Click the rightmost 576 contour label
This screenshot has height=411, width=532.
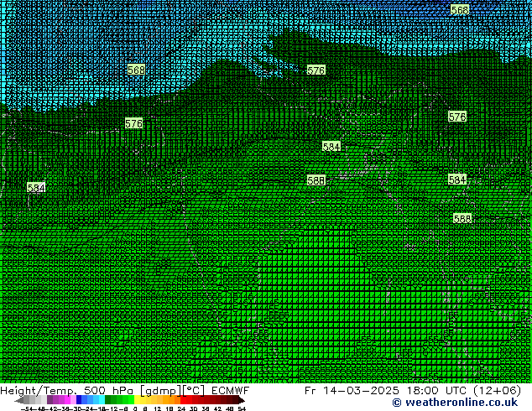456,117
